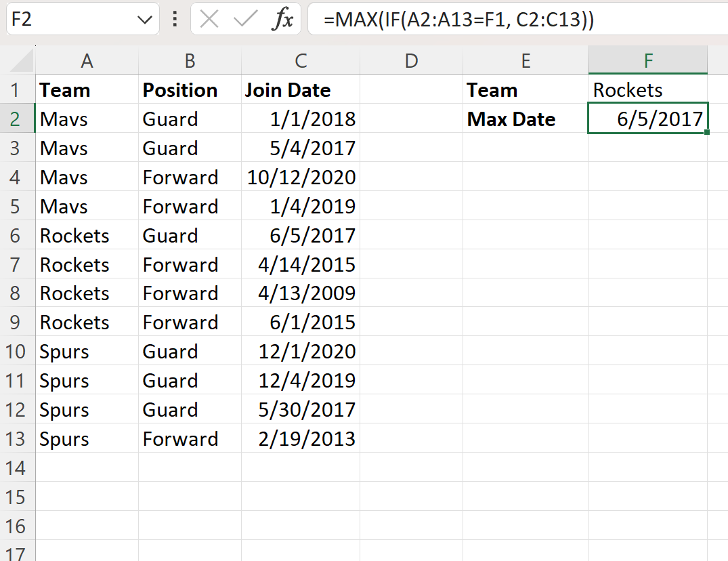Click the Enter checkmark icon in formula bar
Image resolution: width=728 pixels, height=561 pixels.
pyautogui.click(x=245, y=19)
